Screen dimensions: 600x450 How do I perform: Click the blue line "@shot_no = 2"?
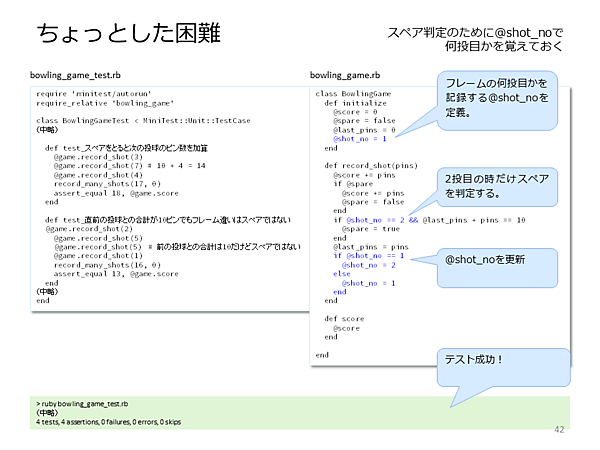(x=368, y=265)
